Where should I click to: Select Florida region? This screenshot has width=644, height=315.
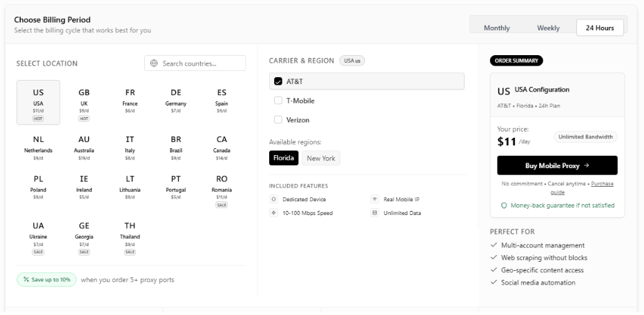(x=284, y=158)
